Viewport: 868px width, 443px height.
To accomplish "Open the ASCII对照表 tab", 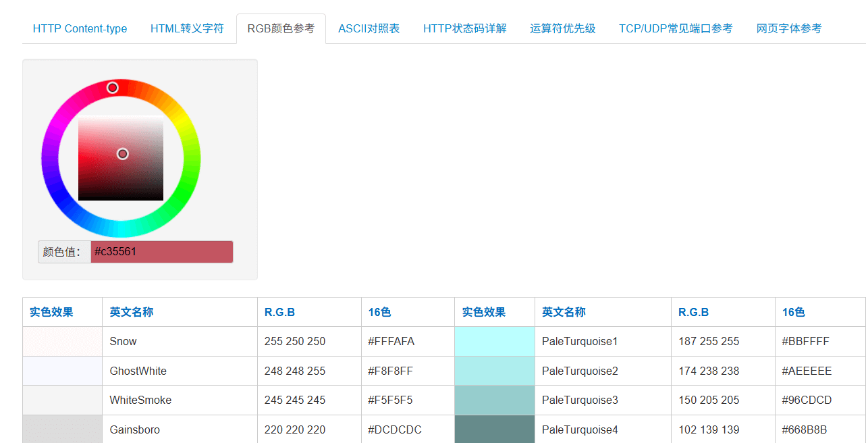I will click(369, 28).
